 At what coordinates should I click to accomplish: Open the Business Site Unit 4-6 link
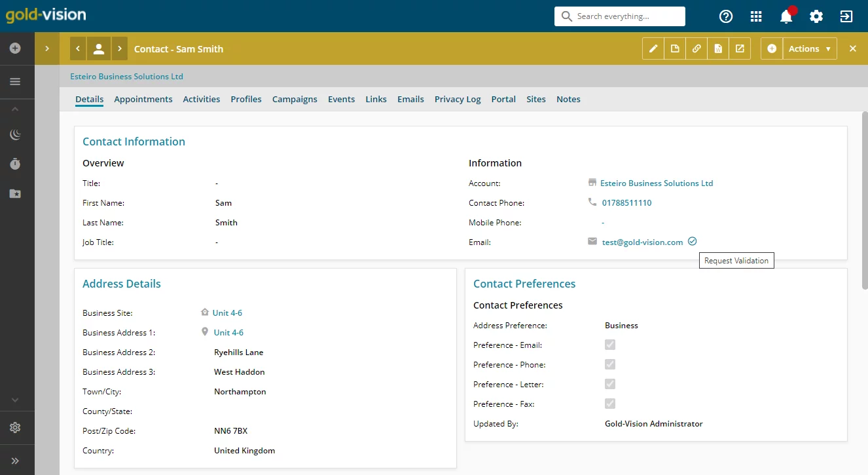point(227,313)
